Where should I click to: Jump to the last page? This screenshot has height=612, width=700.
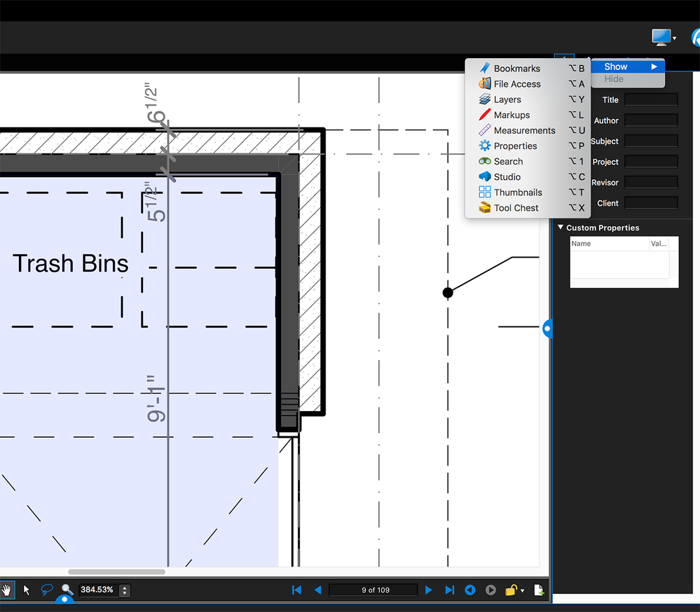(450, 590)
